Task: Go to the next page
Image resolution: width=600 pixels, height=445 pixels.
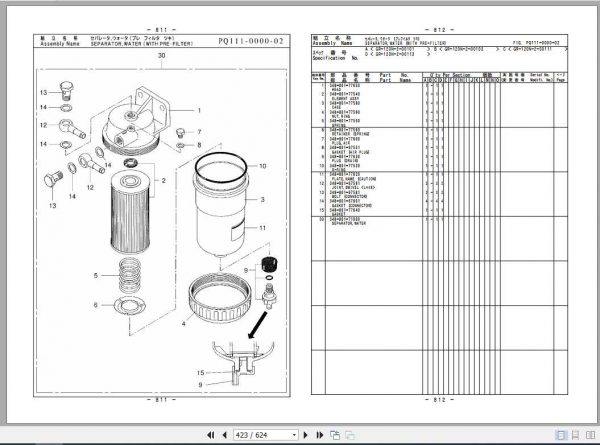Action: point(305,435)
